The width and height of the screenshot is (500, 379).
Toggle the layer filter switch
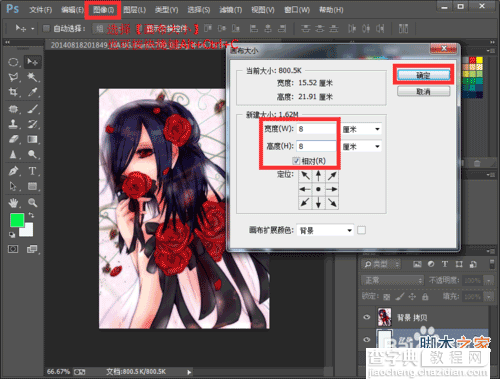(x=492, y=264)
